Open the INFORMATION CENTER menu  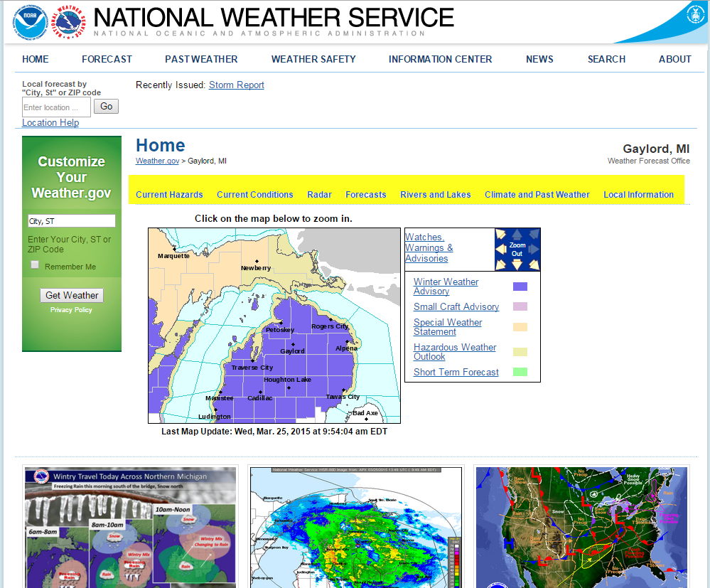[x=440, y=59]
